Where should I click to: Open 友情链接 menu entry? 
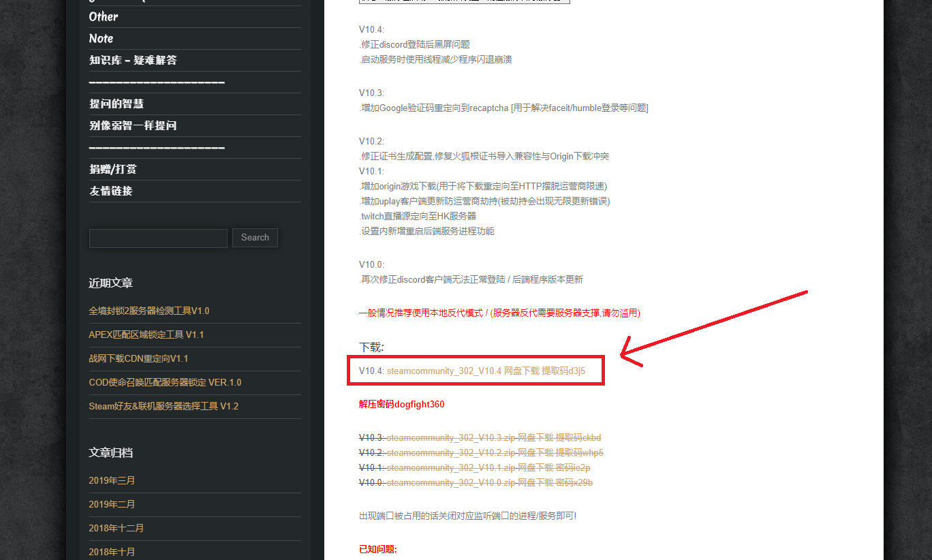[111, 191]
